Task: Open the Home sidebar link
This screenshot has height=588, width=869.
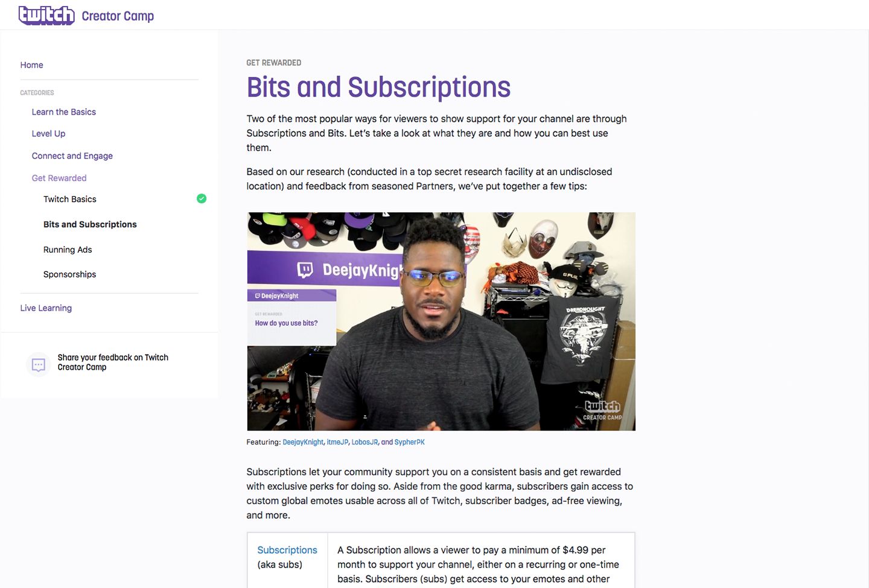Action: pos(31,65)
